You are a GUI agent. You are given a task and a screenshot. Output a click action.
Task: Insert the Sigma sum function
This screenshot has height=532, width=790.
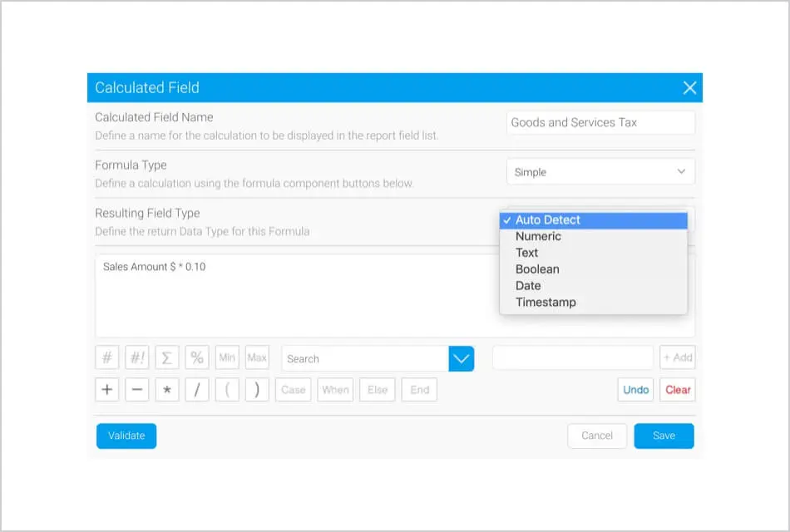[x=166, y=358]
